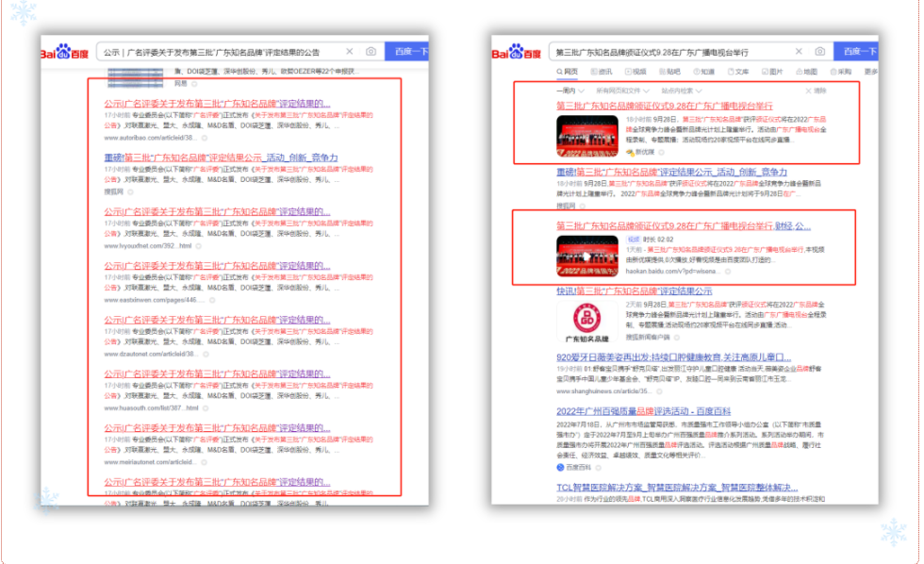Click 百度一下 in the right window
924x564 pixels.
pos(856,52)
